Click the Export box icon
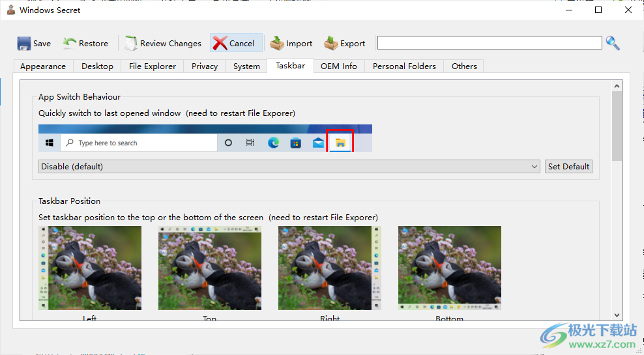 click(331, 44)
